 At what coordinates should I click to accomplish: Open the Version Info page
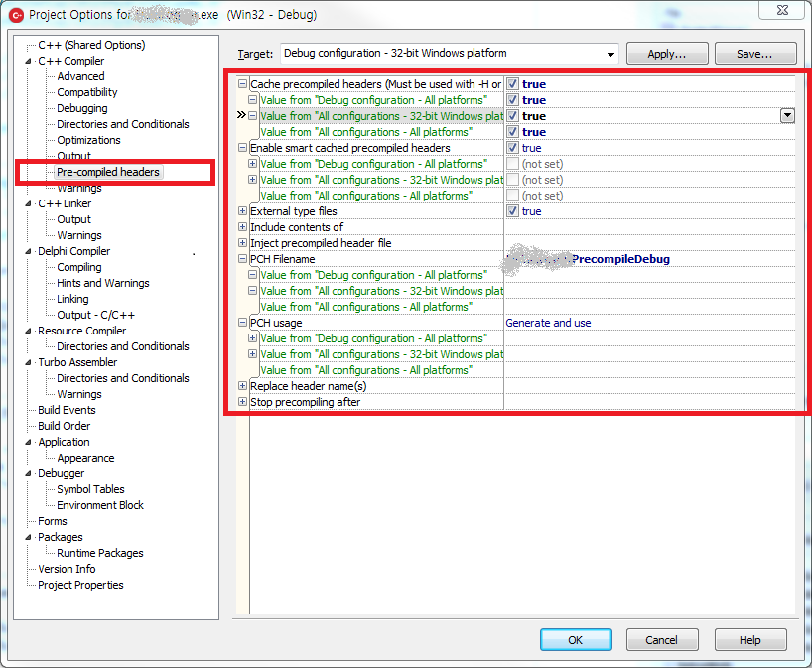67,569
